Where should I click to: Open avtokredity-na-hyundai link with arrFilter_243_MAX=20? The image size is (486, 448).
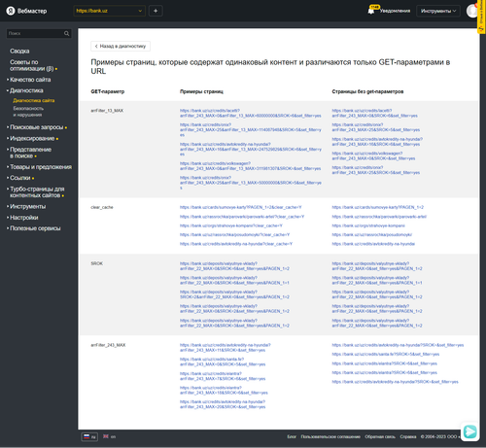[x=223, y=404]
